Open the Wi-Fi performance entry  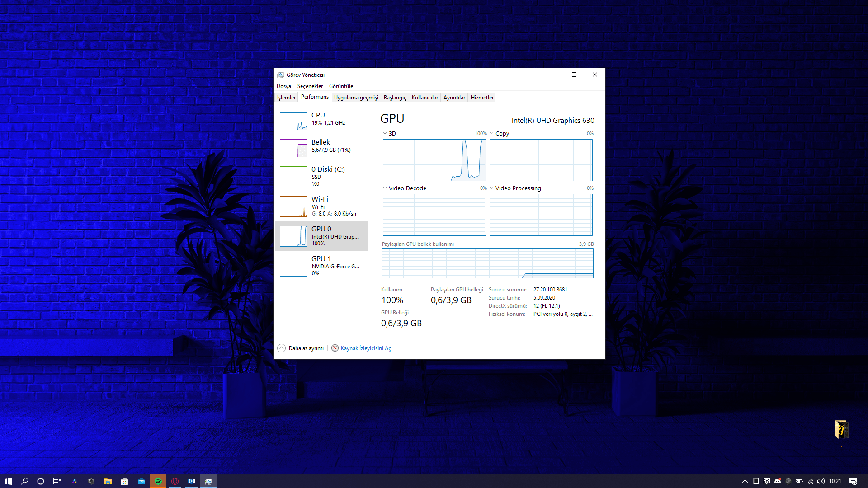click(x=321, y=206)
